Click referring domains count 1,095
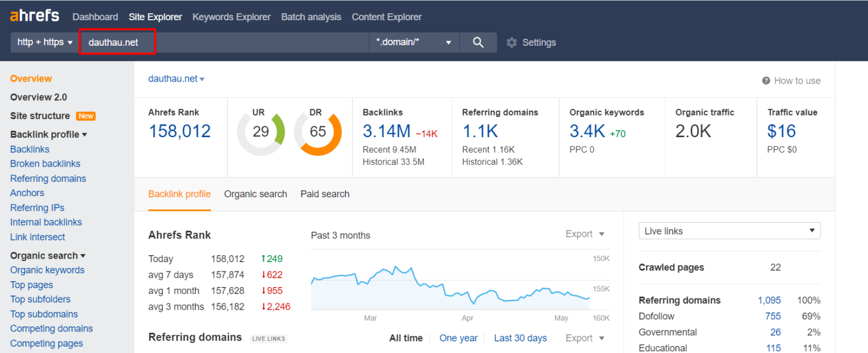Image resolution: width=868 pixels, height=353 pixels. pyautogui.click(x=769, y=300)
